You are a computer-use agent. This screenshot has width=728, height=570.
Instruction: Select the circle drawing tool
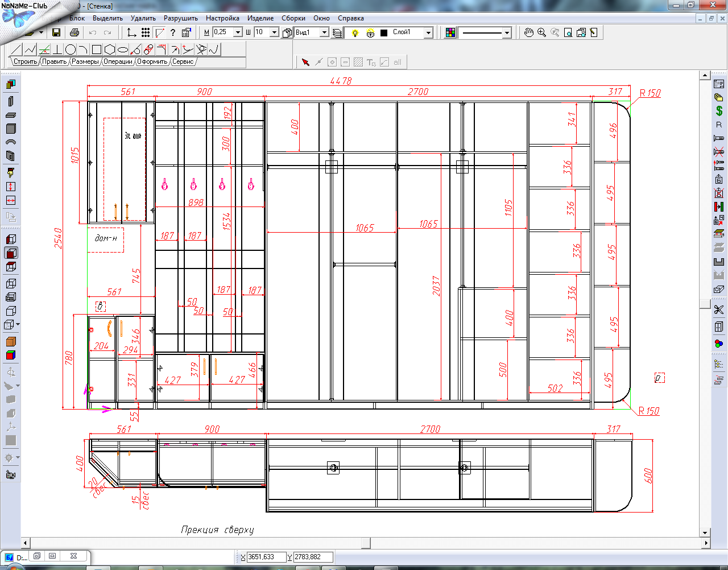[71, 49]
